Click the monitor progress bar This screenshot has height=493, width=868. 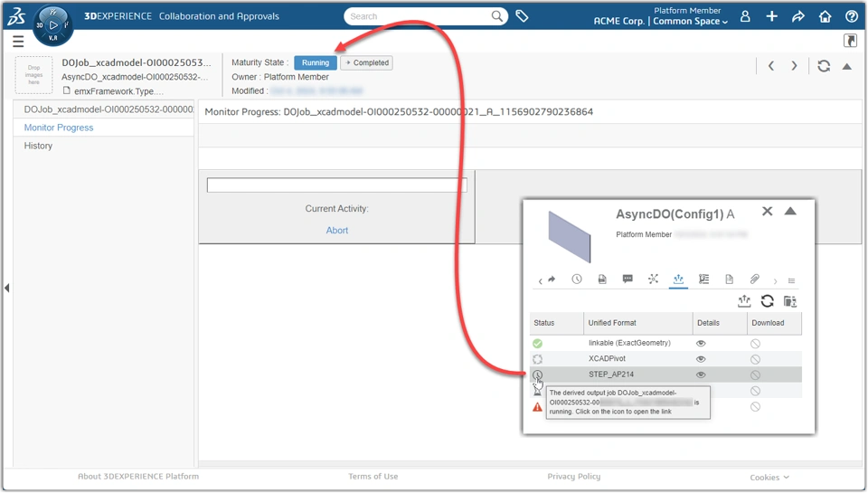[336, 185]
